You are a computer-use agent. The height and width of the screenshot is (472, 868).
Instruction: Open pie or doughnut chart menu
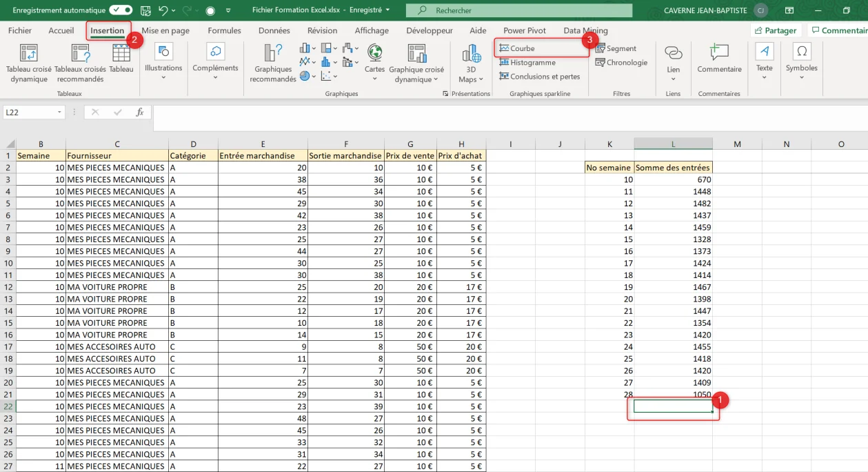[x=307, y=76]
